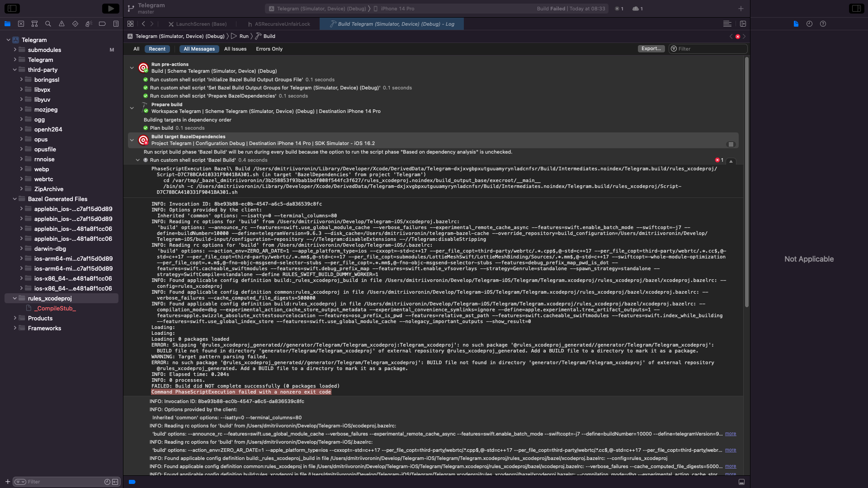868x488 pixels.
Task: Toggle the left navigator sidebar
Action: pyautogui.click(x=12, y=9)
